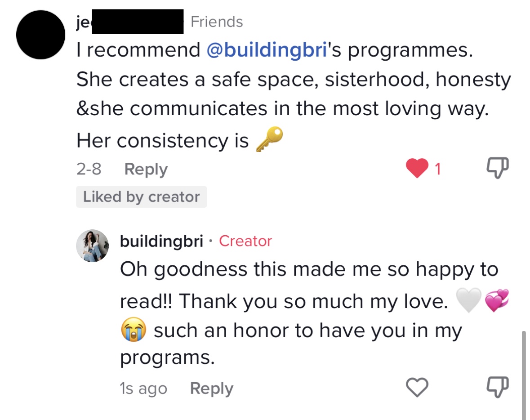Image resolution: width=530 pixels, height=420 pixels.
Task: Click the "1s ago" timestamp
Action: coord(143,389)
